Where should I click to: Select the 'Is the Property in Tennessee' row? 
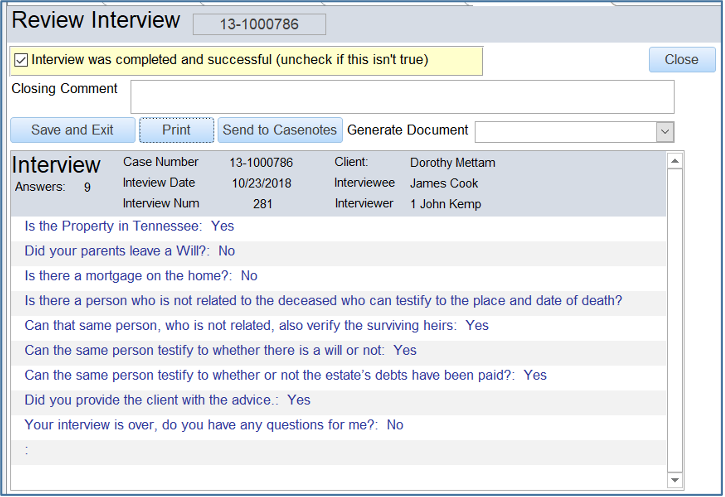[129, 227]
